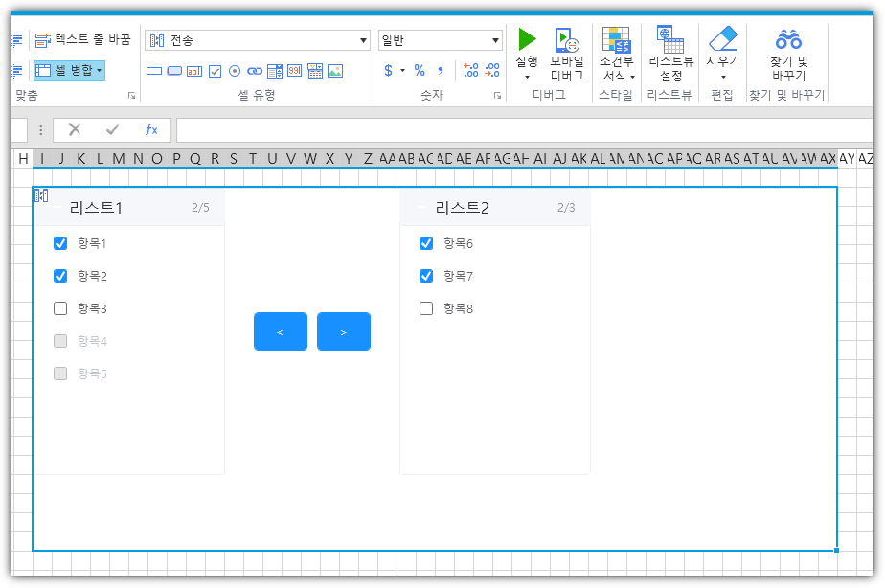
Task: Click the blue > transfer button
Action: point(344,331)
